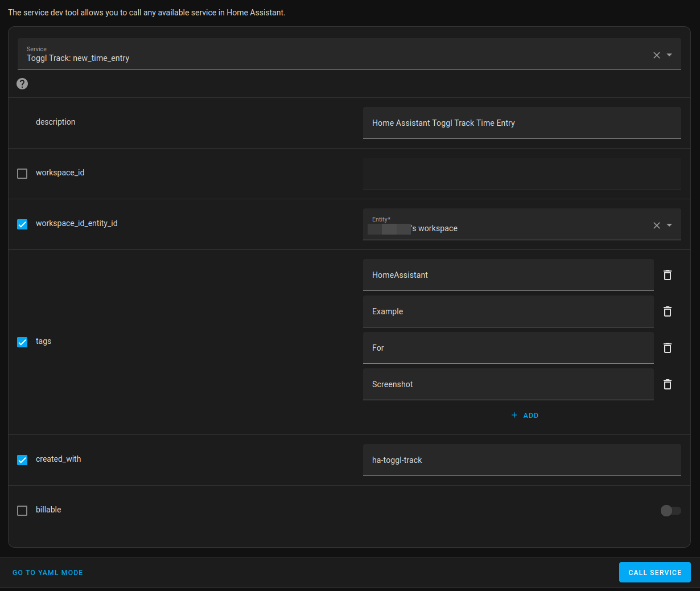Delete the Screenshot tag
The image size is (700, 591).
click(668, 384)
